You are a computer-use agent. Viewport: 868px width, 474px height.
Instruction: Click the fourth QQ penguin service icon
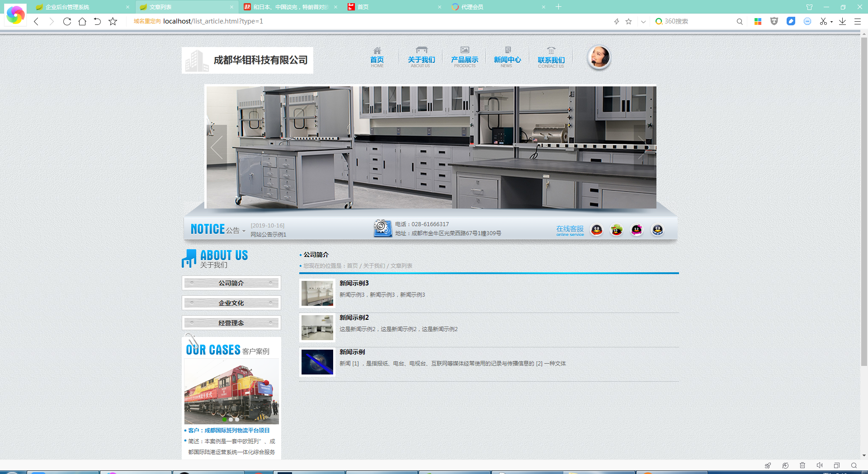[658, 230]
